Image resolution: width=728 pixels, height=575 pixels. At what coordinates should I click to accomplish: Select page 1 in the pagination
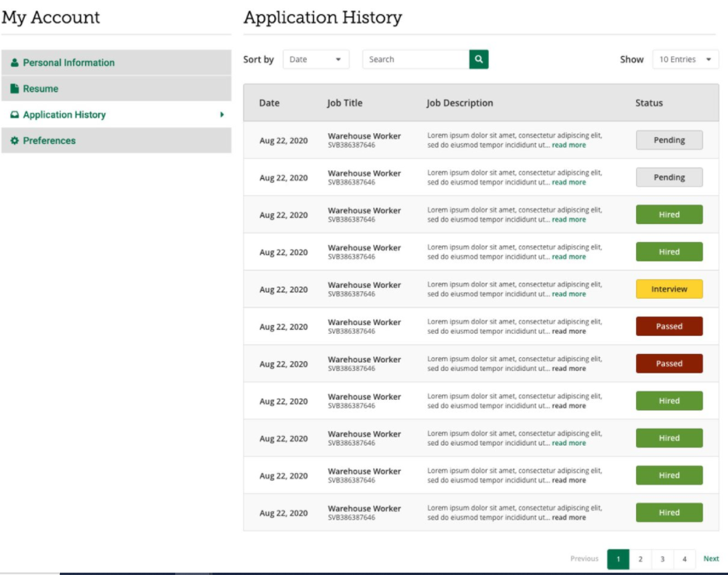618,559
